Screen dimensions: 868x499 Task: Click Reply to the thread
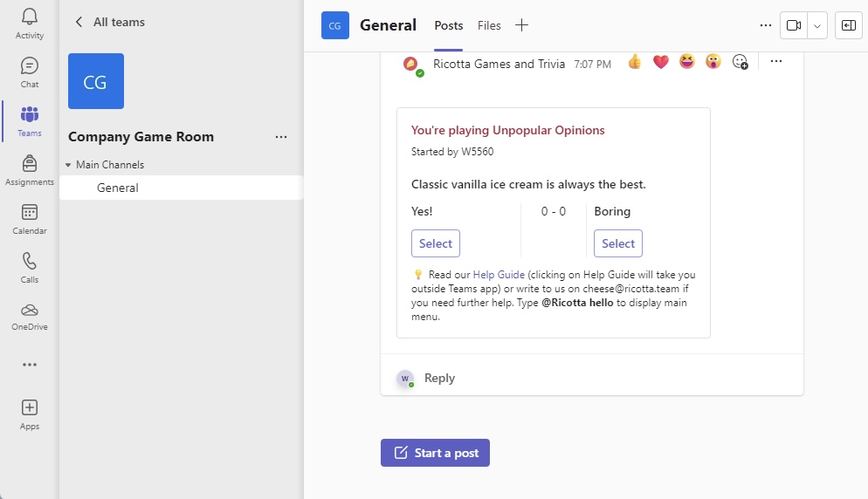[x=439, y=378]
